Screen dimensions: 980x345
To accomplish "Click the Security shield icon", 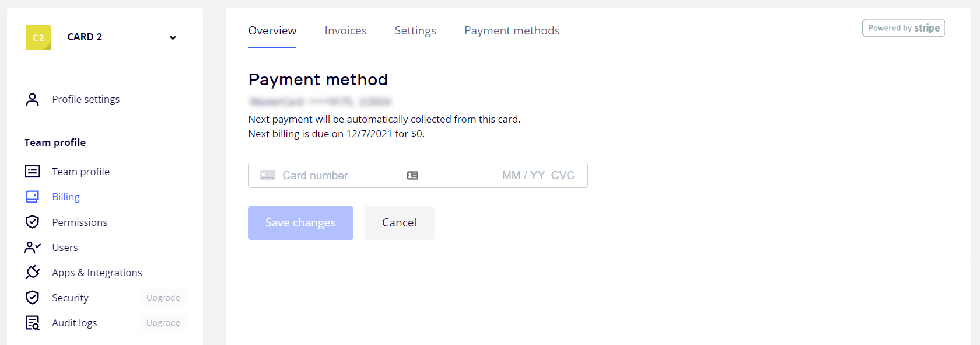I will [33, 298].
